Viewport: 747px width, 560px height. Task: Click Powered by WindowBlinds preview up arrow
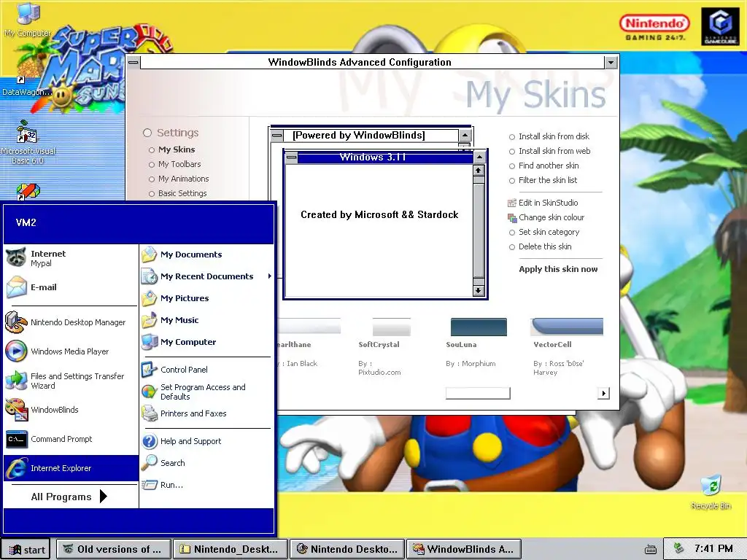tap(465, 136)
